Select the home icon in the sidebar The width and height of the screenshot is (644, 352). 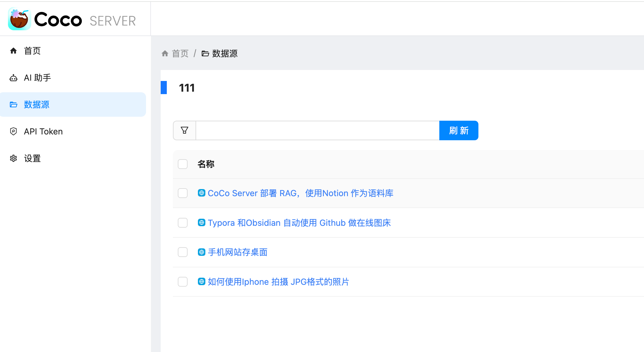13,51
